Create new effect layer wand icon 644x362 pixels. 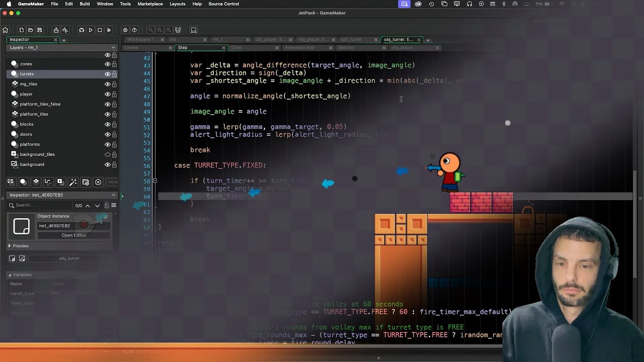[x=73, y=182]
